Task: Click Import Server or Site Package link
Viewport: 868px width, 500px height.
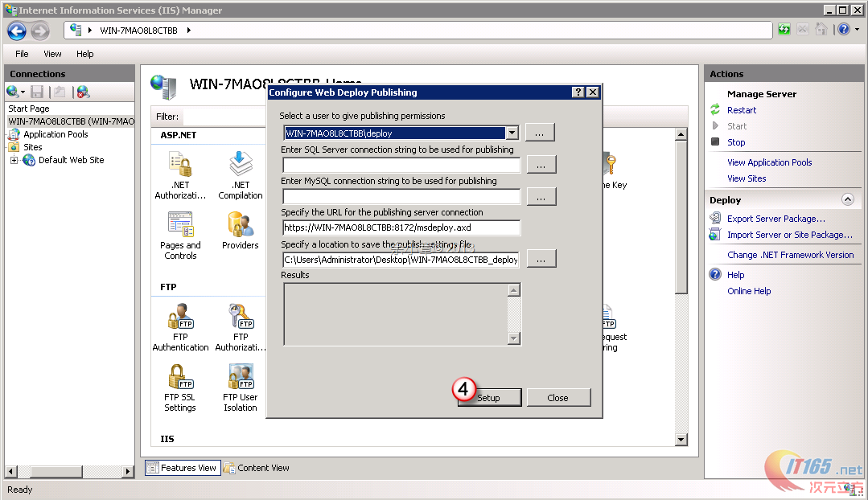Action: (x=789, y=235)
